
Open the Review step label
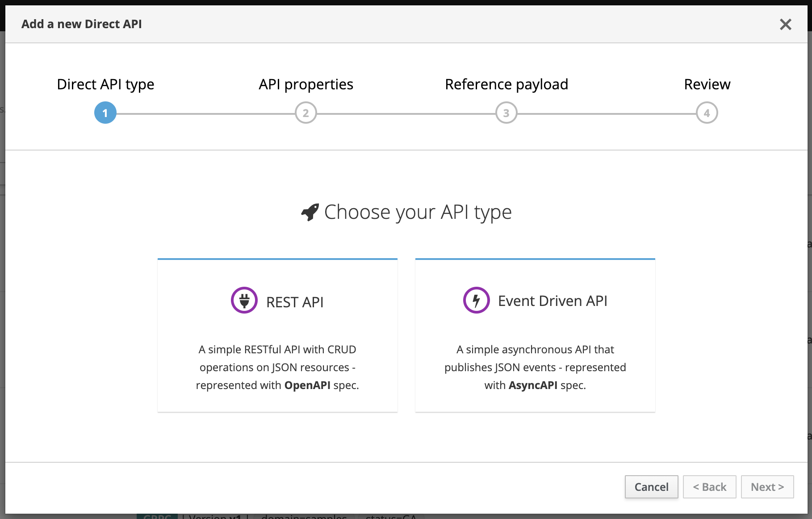tap(707, 84)
